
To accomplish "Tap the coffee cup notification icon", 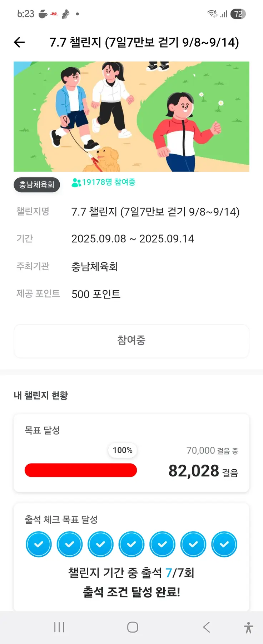I will coord(43,14).
